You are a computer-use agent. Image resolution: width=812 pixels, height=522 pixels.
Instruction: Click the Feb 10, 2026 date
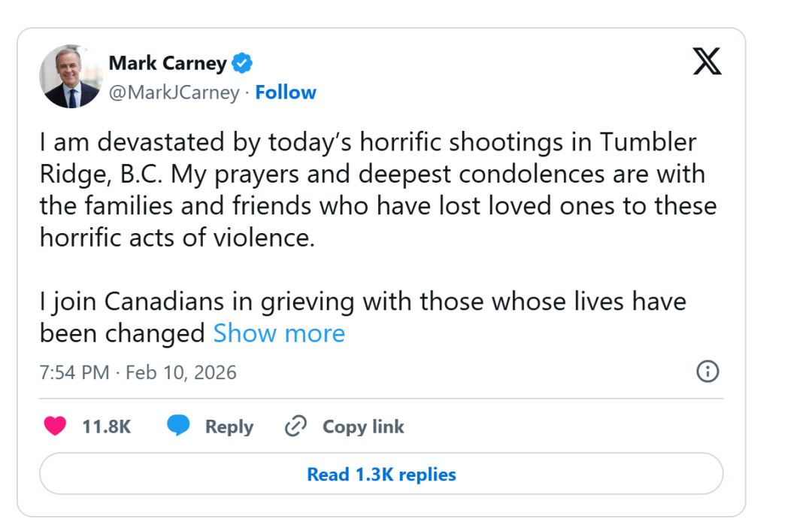[x=180, y=372]
